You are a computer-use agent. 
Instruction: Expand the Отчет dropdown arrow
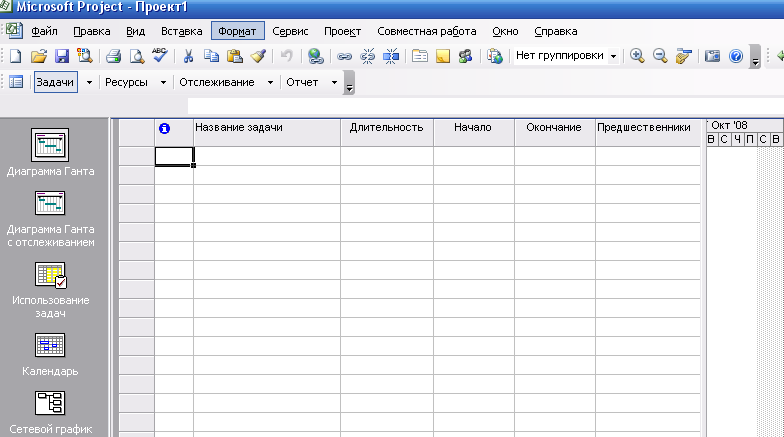click(x=334, y=82)
